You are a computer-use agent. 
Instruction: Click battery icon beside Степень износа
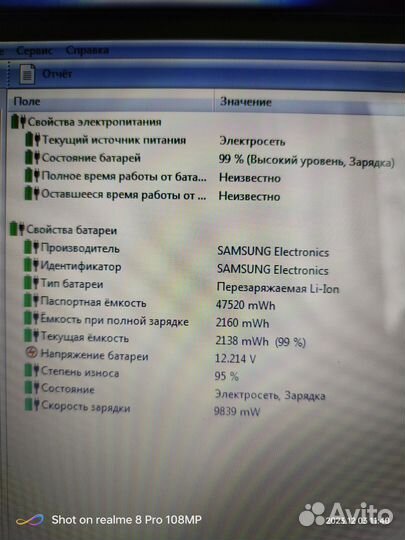(32, 371)
